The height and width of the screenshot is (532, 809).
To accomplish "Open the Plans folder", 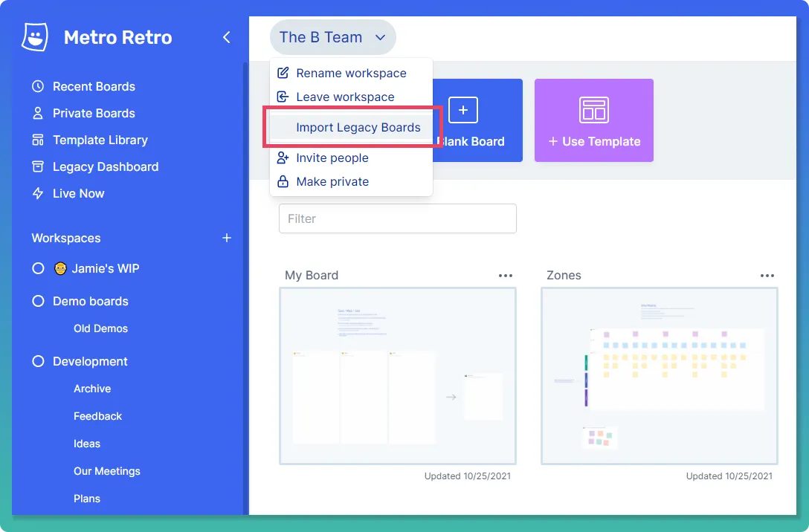I will coord(87,499).
